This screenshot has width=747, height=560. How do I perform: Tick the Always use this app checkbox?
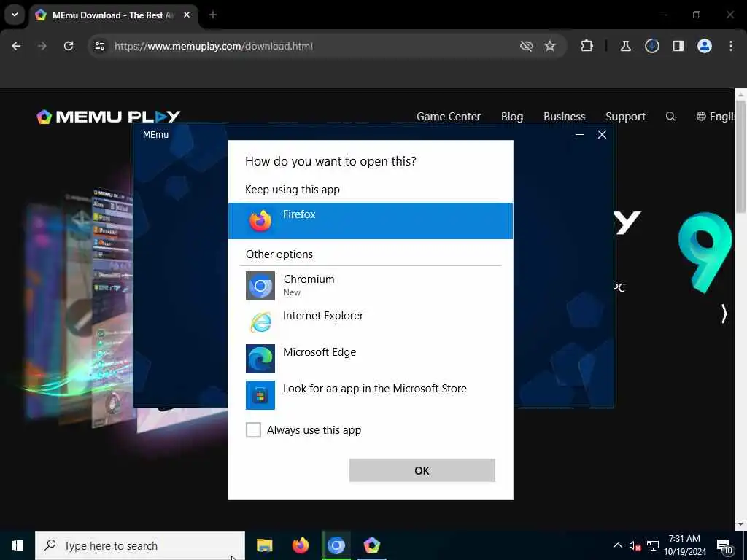click(253, 430)
